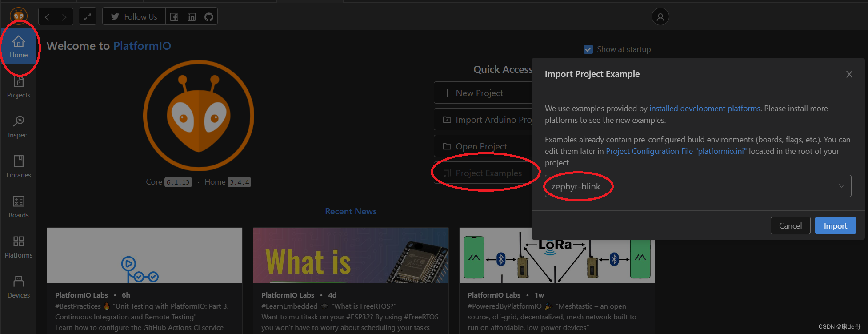This screenshot has height=334, width=868.
Task: Open the Boards sidebar section
Action: (x=19, y=207)
